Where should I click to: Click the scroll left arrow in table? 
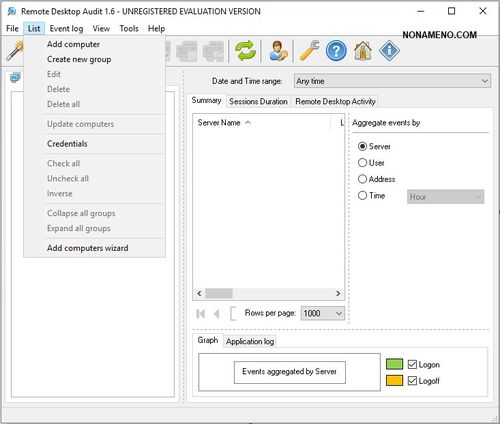pos(199,293)
